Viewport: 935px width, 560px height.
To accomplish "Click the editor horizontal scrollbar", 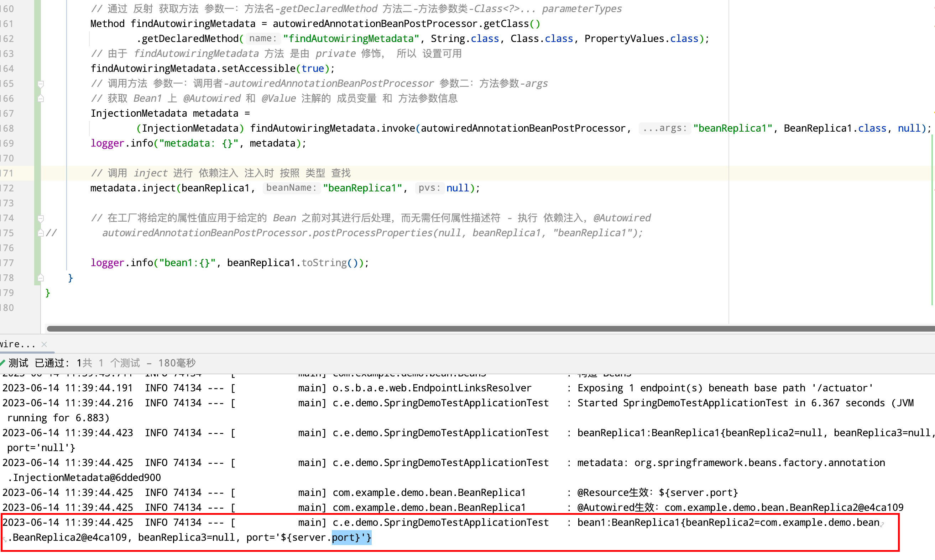I will [491, 329].
